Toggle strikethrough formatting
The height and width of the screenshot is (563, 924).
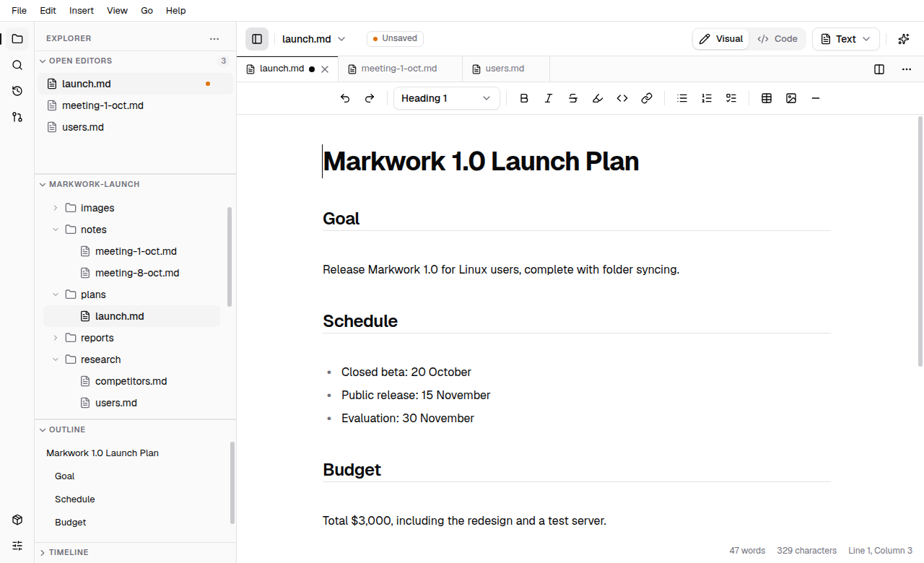click(x=573, y=98)
